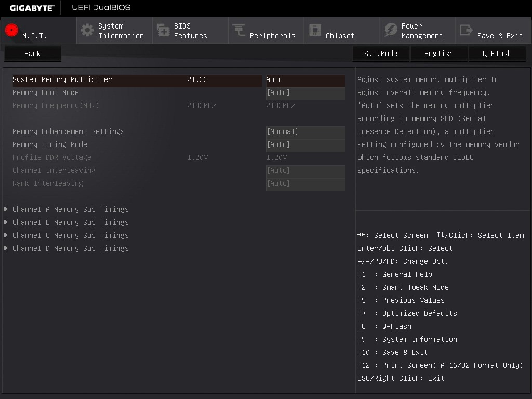Click the Back button
The image size is (532, 399).
tap(33, 54)
